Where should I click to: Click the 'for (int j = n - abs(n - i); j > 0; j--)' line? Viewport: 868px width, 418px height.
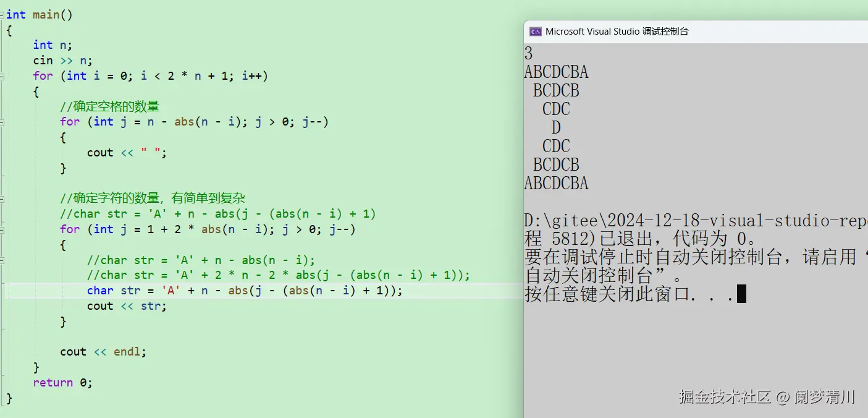[x=194, y=122]
